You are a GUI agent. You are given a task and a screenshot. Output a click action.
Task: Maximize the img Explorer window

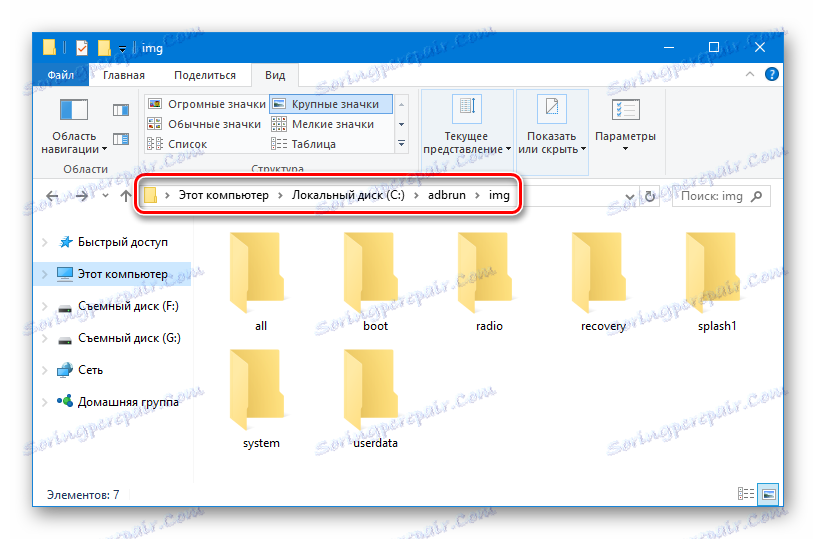(x=714, y=48)
